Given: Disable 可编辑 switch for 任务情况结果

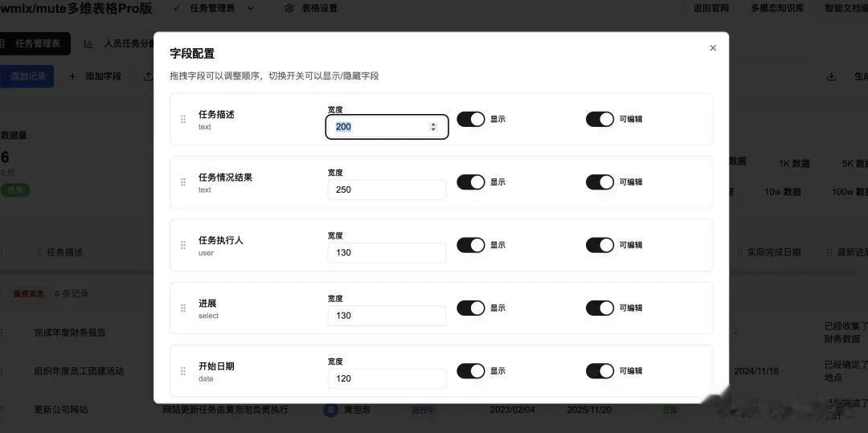Looking at the screenshot, I should [600, 182].
